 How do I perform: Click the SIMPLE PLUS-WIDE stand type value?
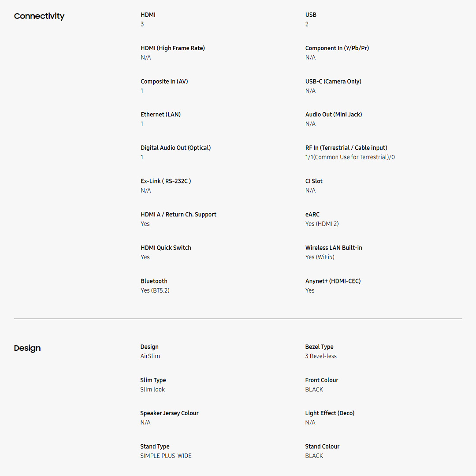166,456
